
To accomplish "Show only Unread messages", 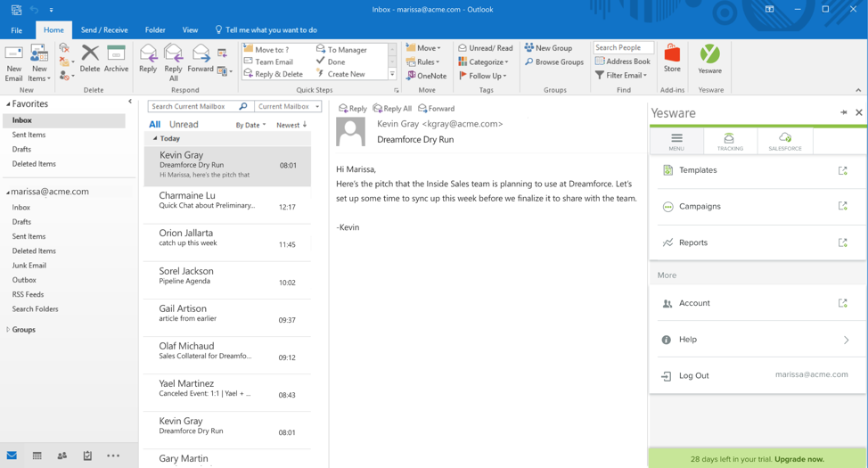I will click(x=184, y=125).
